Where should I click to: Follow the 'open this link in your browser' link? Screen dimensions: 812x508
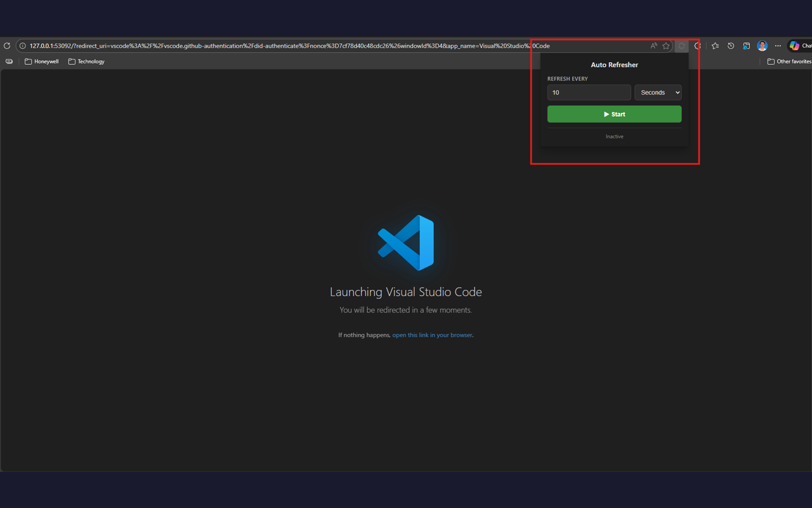click(432, 335)
